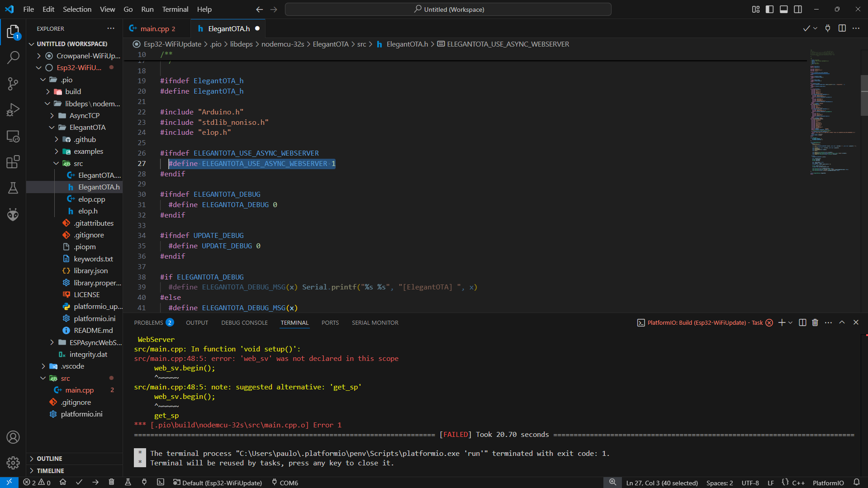The image size is (868, 488).
Task: Open PlatformIO alien head icon
Action: click(x=13, y=214)
